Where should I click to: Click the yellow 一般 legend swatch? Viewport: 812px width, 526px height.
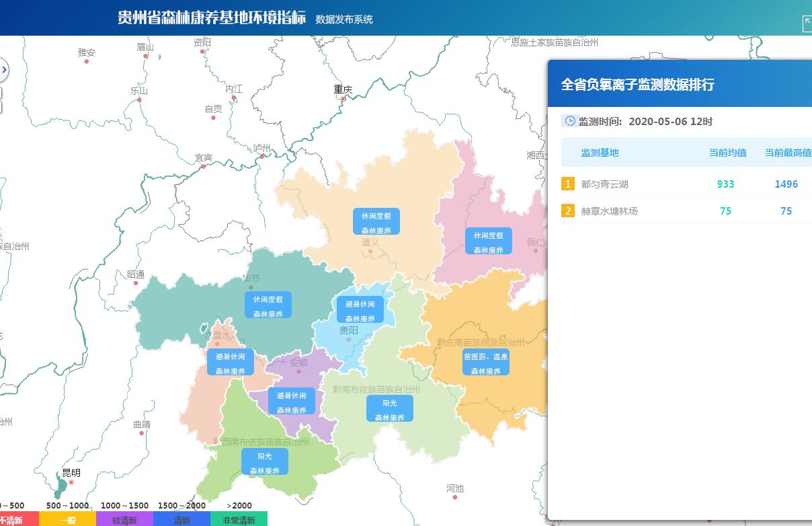pos(67,519)
